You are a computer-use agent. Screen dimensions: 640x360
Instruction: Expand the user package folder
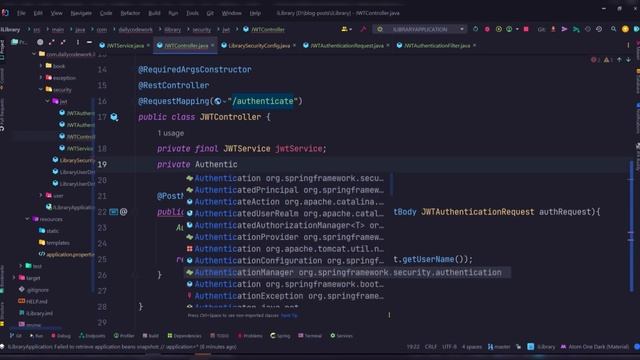[x=41, y=196]
